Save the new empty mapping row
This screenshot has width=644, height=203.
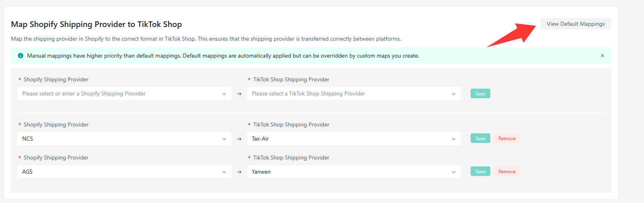(480, 94)
